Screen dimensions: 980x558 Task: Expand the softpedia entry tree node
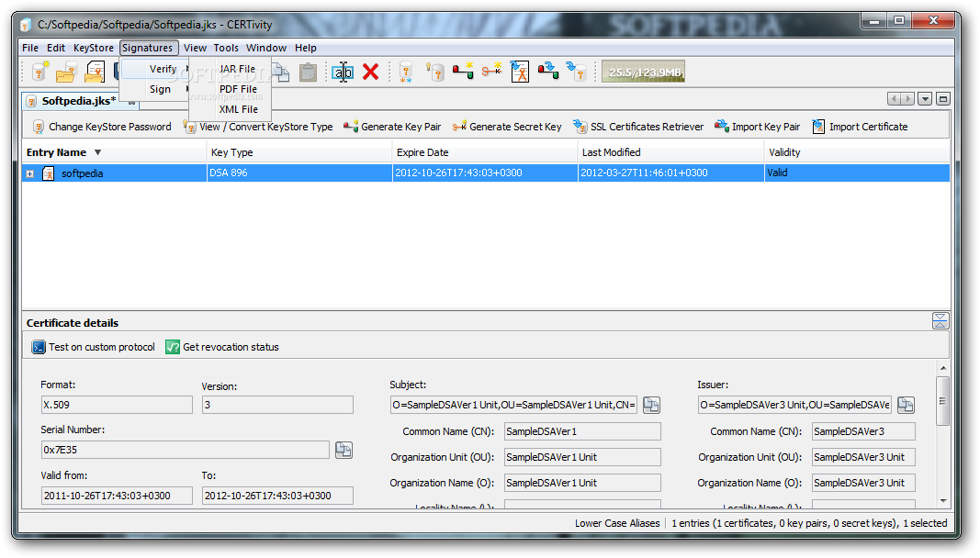pyautogui.click(x=30, y=173)
